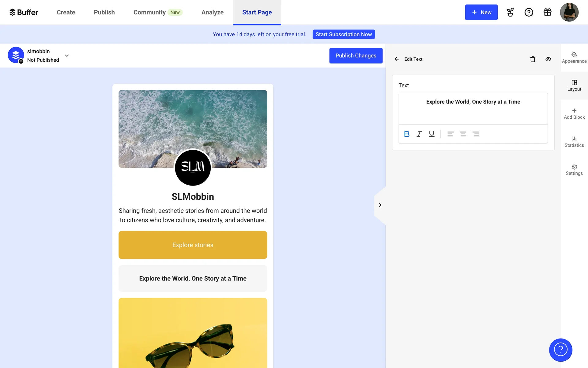588x368 pixels.
Task: Toggle italic formatting
Action: click(419, 134)
